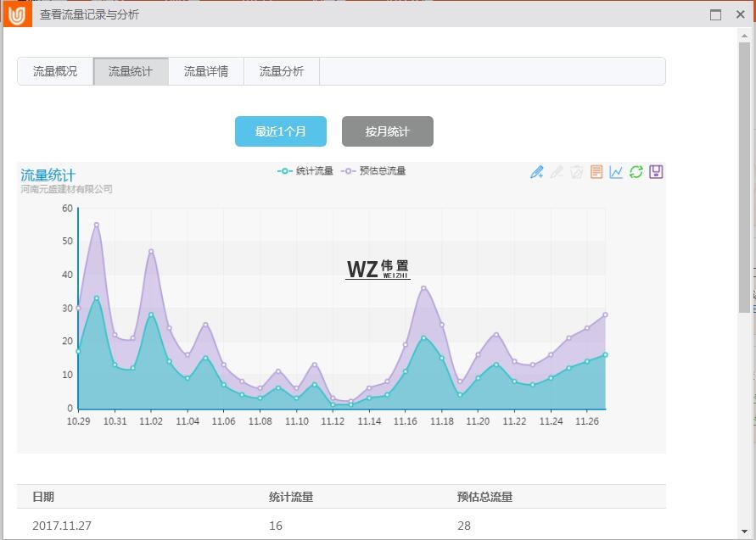Select the add mark line pencil tool
Image resolution: width=756 pixels, height=540 pixels.
[536, 172]
